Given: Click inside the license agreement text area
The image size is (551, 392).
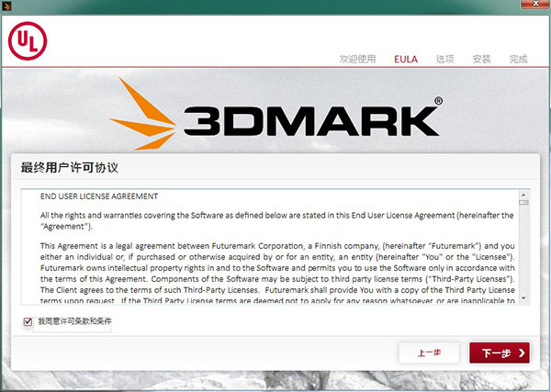Looking at the screenshot, I should tap(266, 248).
